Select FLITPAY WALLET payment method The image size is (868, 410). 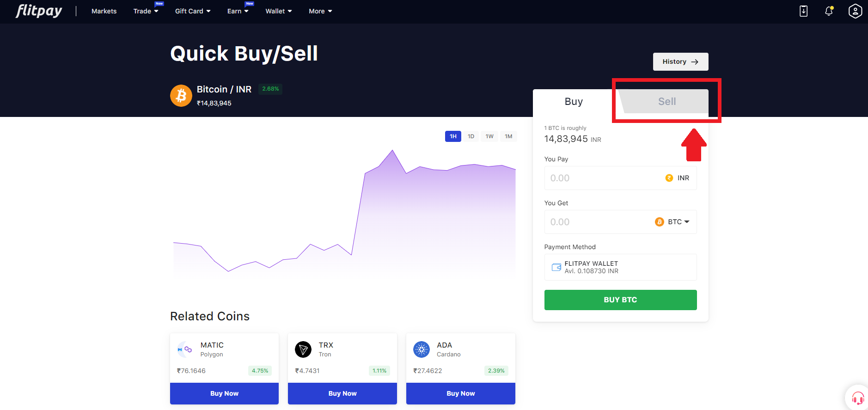pos(620,267)
